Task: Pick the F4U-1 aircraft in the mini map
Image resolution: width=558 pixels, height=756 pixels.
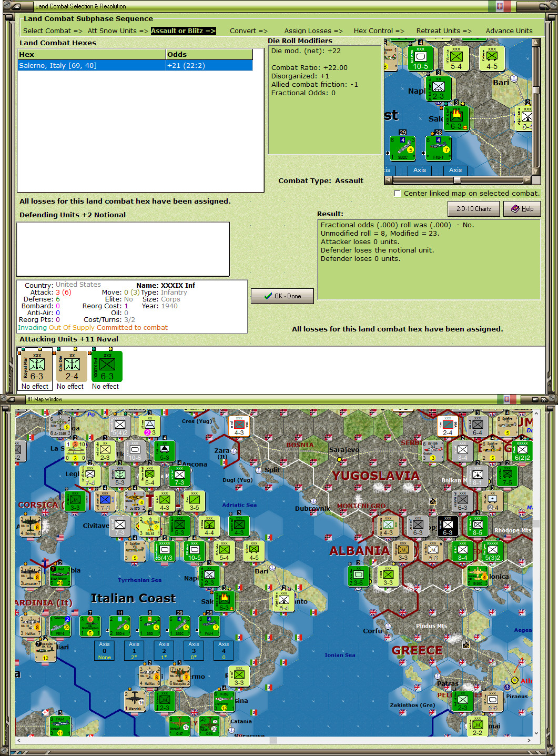Action: point(439,148)
